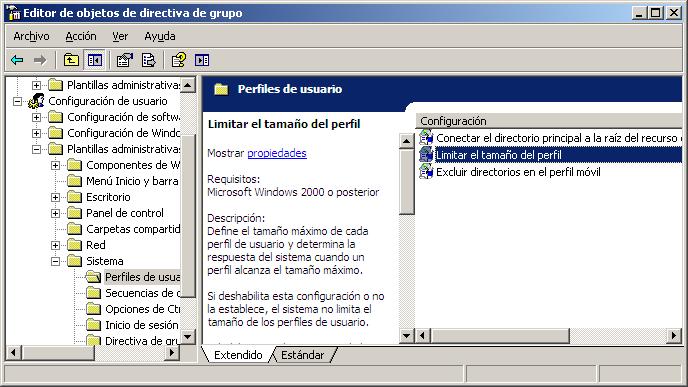Expand the top Plantillas administrativas node

tap(36, 85)
